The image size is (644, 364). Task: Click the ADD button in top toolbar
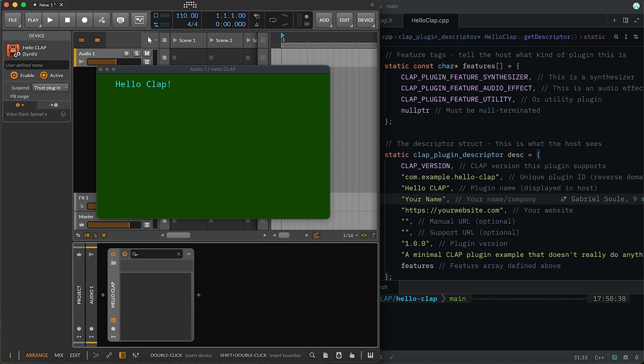(324, 20)
